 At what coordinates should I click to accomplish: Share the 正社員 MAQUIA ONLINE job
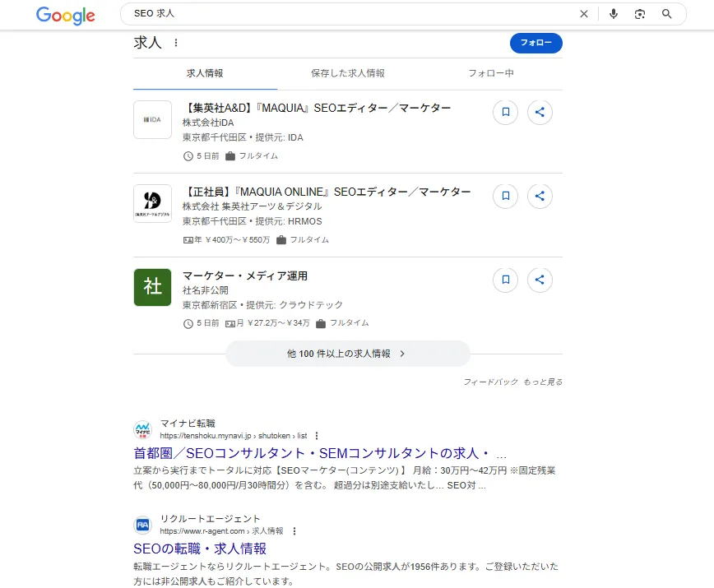point(540,196)
